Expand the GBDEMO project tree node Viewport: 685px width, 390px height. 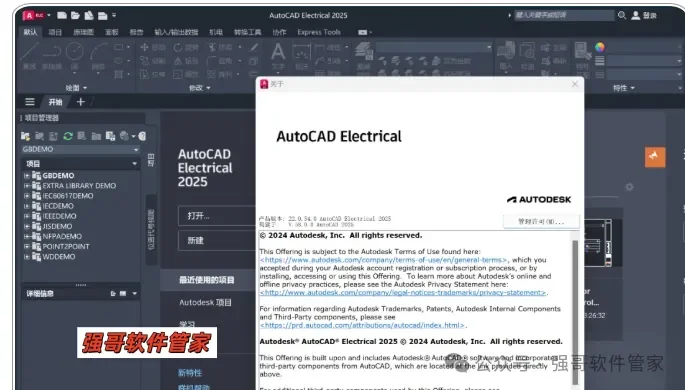(27, 176)
